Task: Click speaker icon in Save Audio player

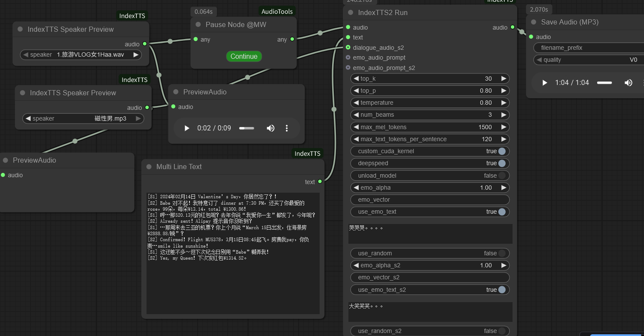Action: click(628, 83)
